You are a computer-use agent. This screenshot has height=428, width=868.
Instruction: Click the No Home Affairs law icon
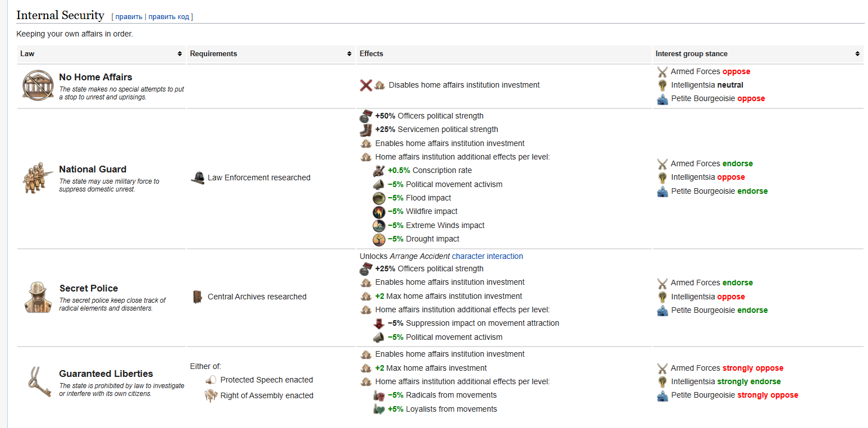pyautogui.click(x=38, y=86)
